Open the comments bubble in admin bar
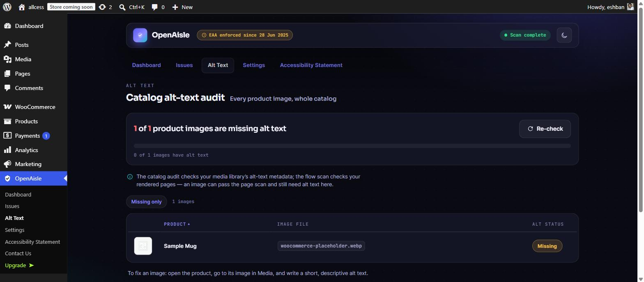Image resolution: width=644 pixels, height=282 pixels. click(x=155, y=7)
